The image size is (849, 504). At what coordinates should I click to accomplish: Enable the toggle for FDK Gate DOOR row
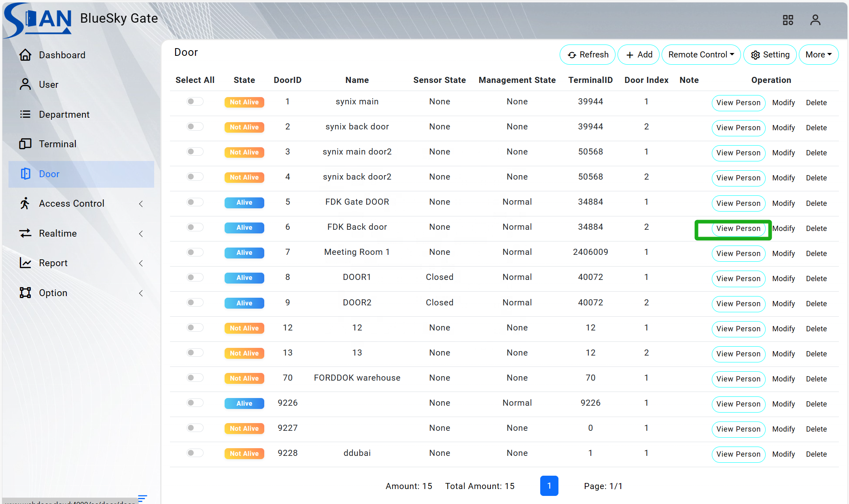point(195,202)
